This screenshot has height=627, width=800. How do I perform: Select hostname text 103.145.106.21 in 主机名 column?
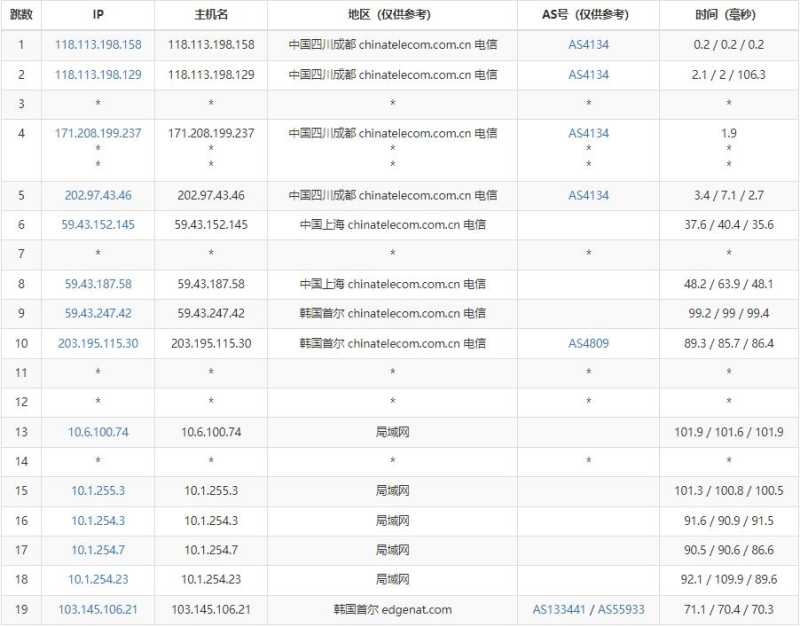[x=211, y=610]
